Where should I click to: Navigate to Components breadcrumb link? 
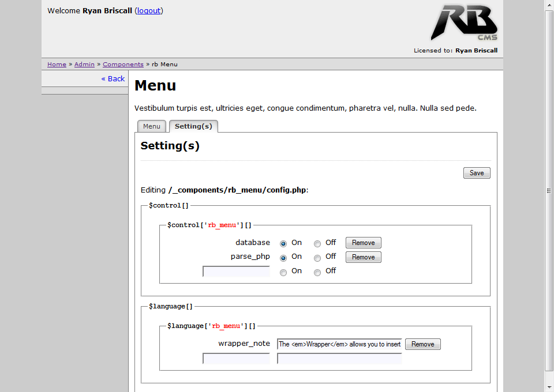[123, 65]
